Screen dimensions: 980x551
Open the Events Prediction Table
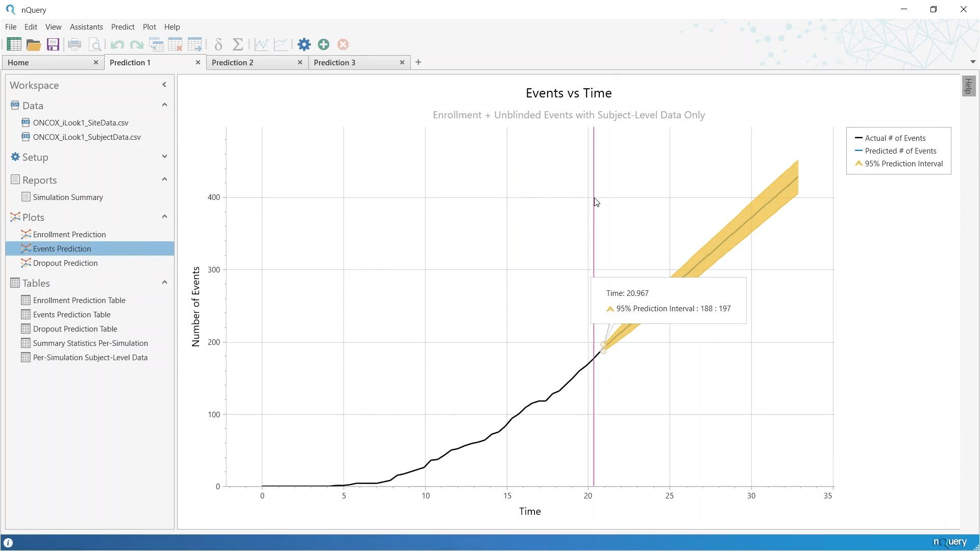click(x=71, y=315)
